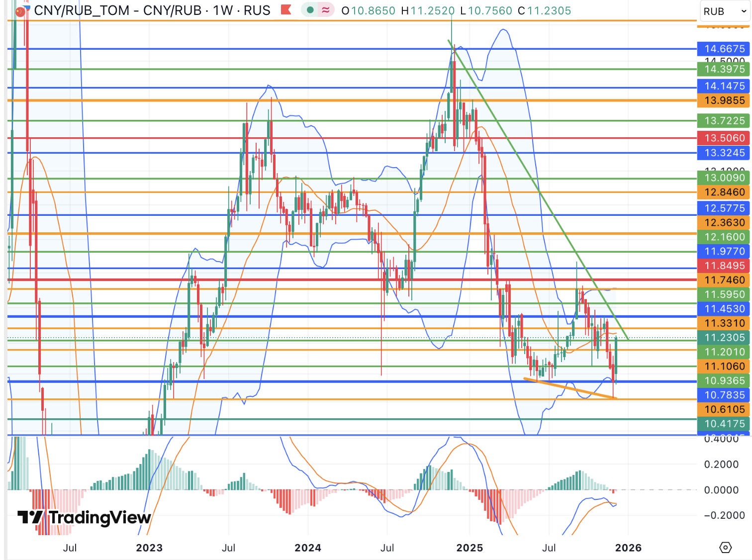Select the red 11.8495 price label
Viewport: 752px width, 560px height.
[724, 266]
